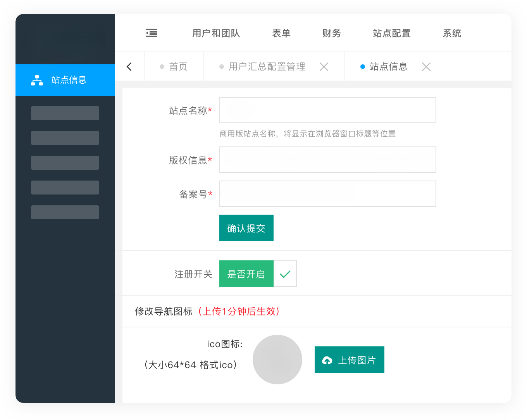The image size is (527, 420).
Task: Switch to the 用户汇总配置管理 tab
Action: (x=267, y=66)
